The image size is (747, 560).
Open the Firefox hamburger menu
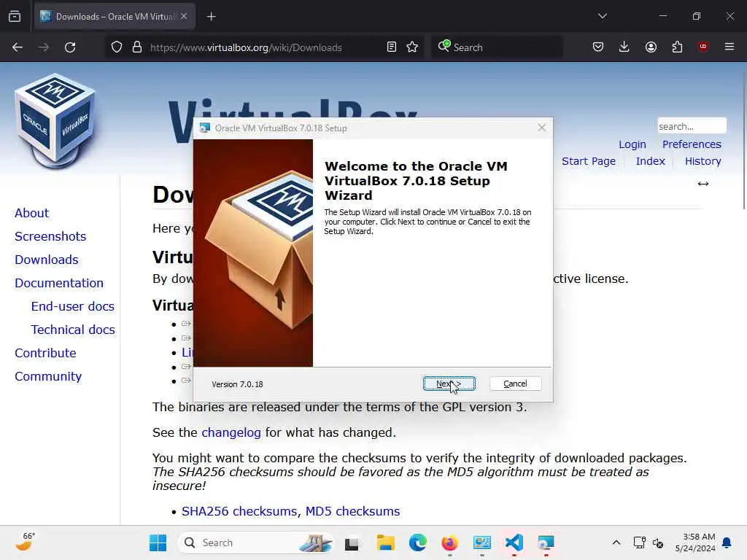(729, 47)
